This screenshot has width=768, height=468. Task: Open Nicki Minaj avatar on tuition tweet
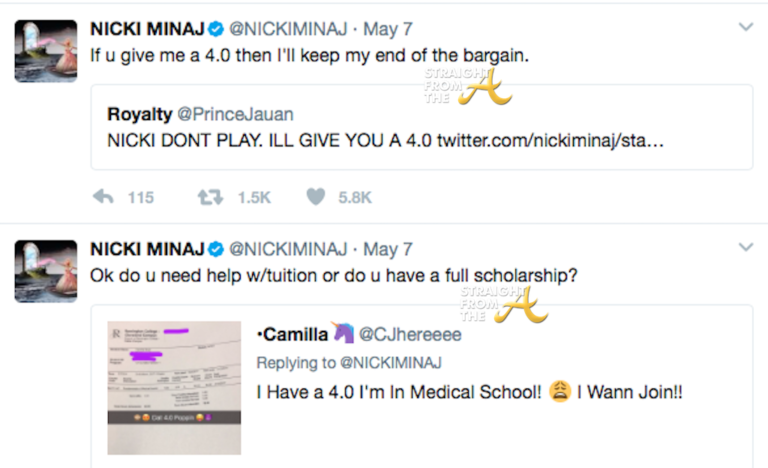[x=46, y=271]
